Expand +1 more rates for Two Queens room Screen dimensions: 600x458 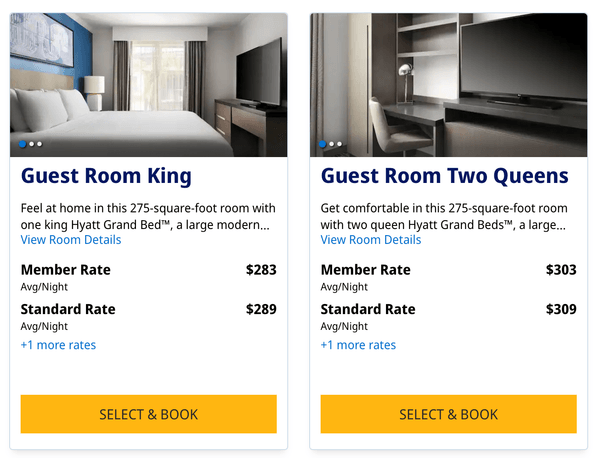click(x=358, y=345)
